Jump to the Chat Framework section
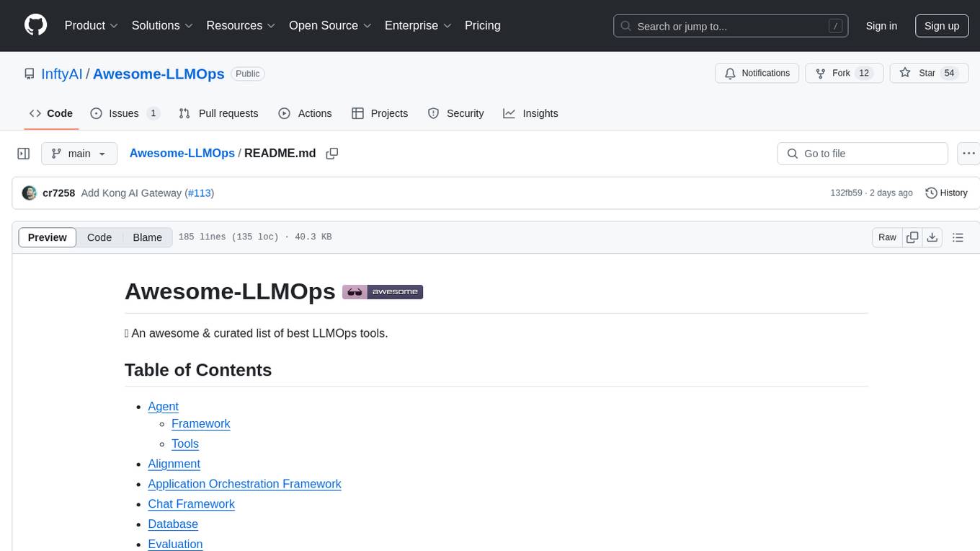This screenshot has width=980, height=551. click(x=191, y=504)
